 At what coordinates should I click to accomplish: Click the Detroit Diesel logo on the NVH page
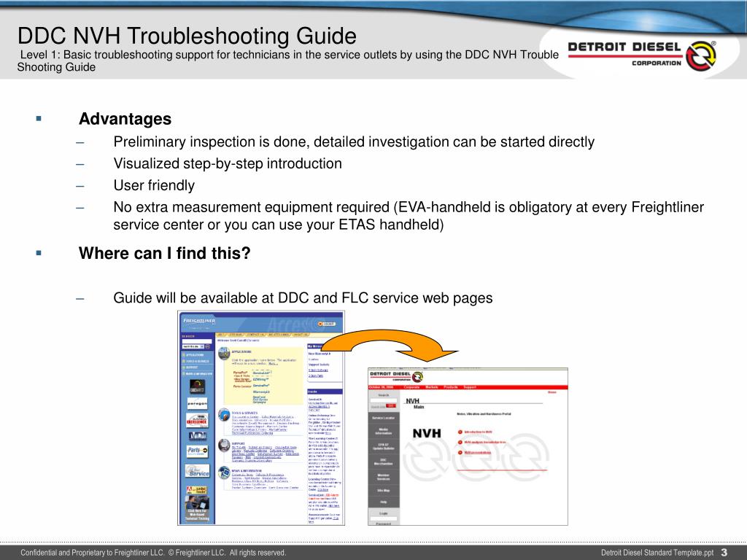396,377
